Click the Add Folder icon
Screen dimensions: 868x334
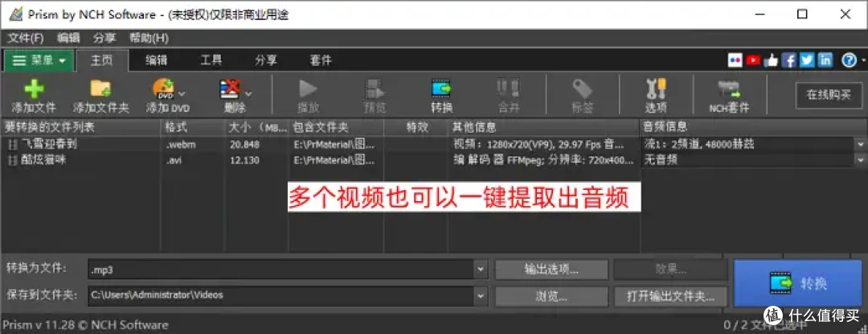coord(100,89)
